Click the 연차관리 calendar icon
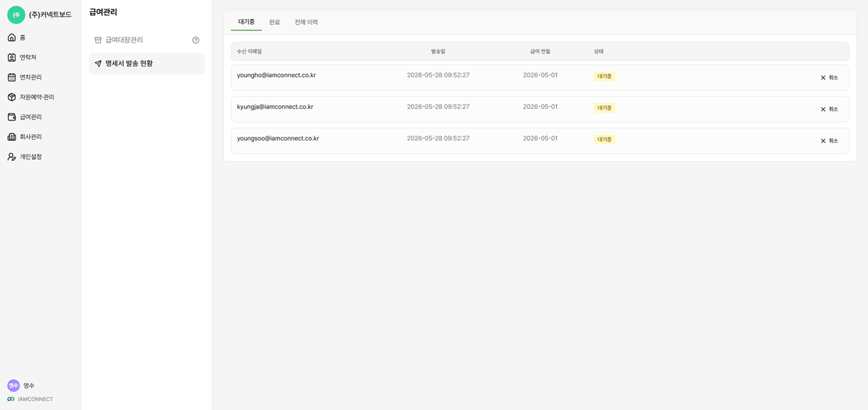 [12, 77]
